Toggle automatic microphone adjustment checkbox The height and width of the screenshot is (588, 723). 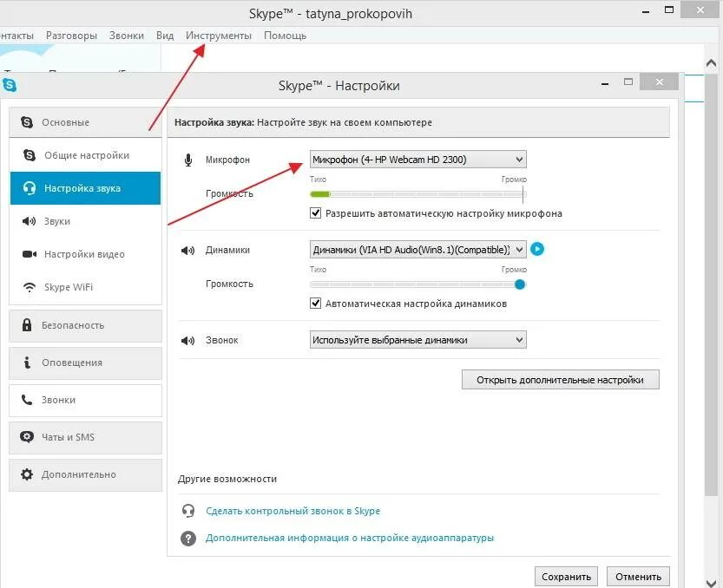point(315,212)
